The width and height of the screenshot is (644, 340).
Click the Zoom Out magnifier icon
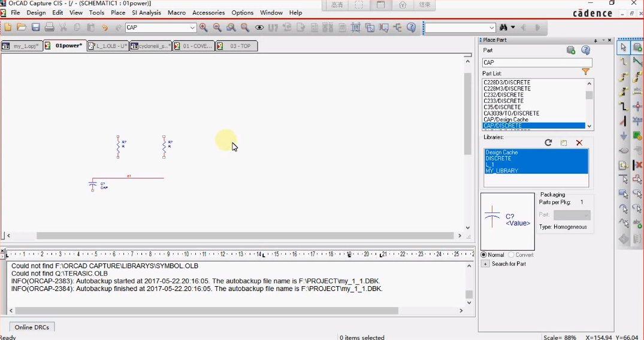pyautogui.click(x=217, y=28)
